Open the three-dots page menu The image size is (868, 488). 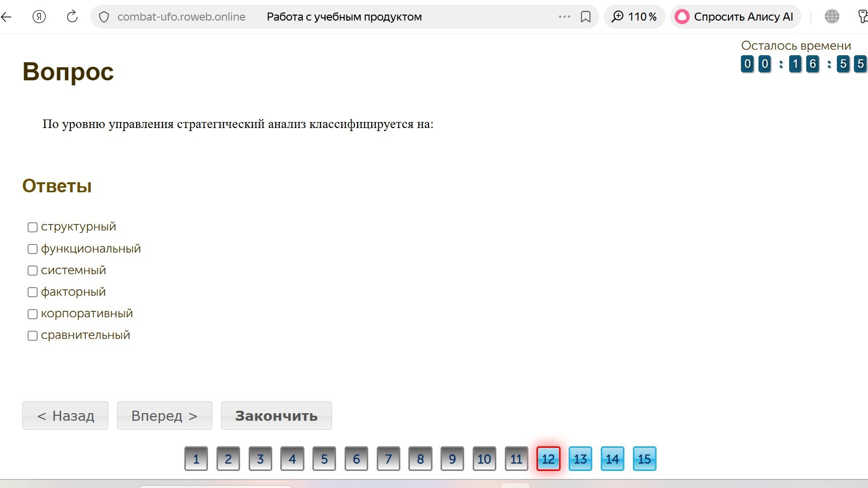(x=565, y=17)
